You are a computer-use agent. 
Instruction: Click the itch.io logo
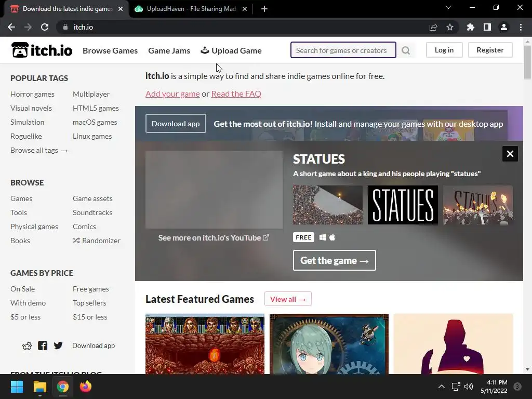coord(42,50)
